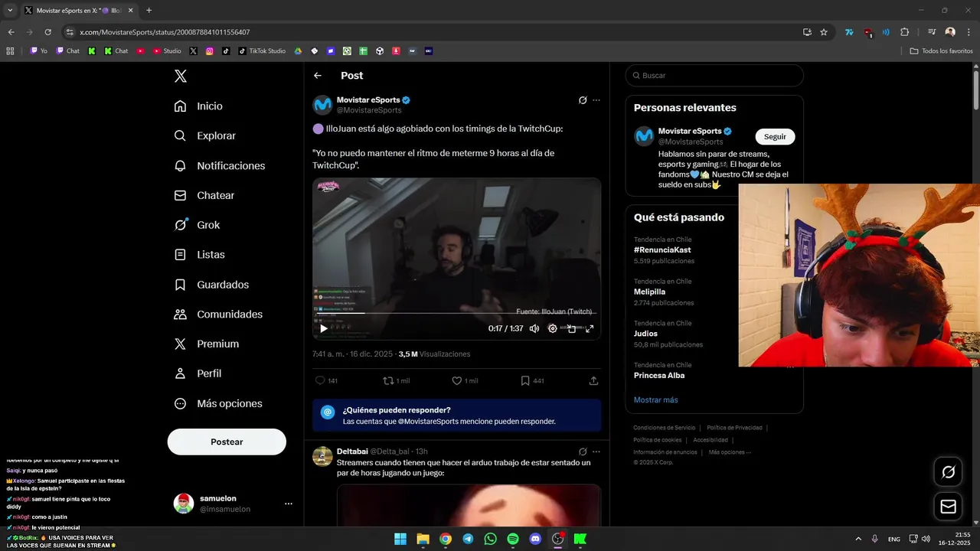Open the Windows Start menu
The image size is (980, 551).
coord(400,539)
